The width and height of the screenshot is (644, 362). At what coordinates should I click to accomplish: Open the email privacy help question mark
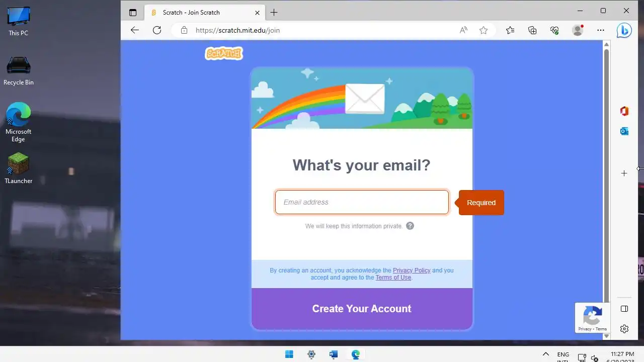coord(410,226)
